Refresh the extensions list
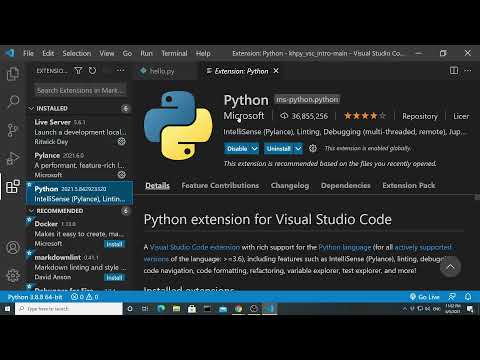The image size is (480, 360). coord(92,71)
